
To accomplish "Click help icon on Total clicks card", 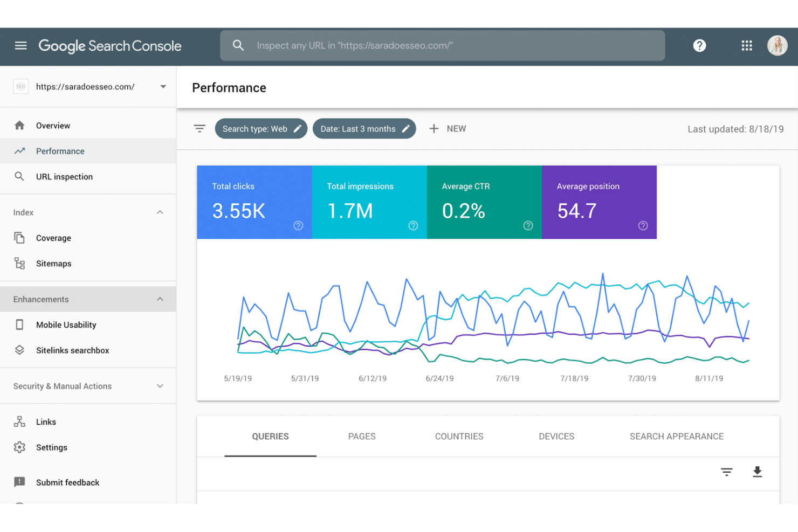I will (x=298, y=226).
